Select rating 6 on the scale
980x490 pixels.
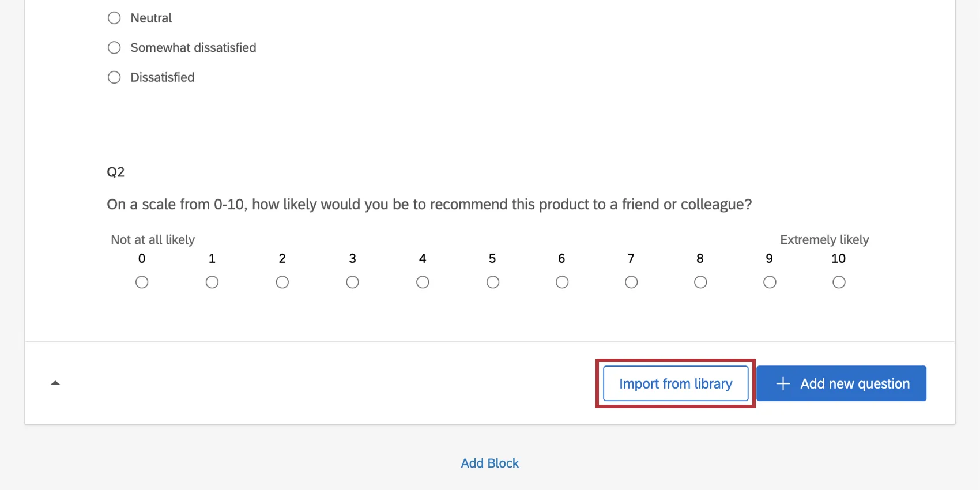click(x=561, y=282)
